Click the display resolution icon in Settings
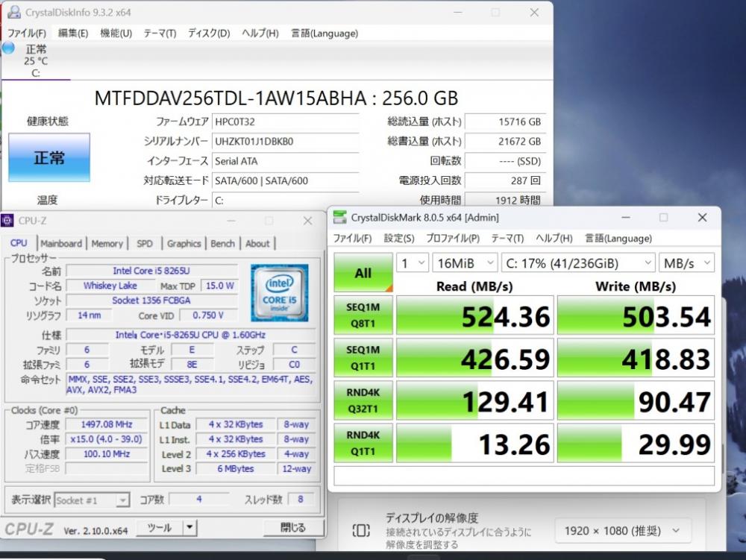 [x=361, y=530]
